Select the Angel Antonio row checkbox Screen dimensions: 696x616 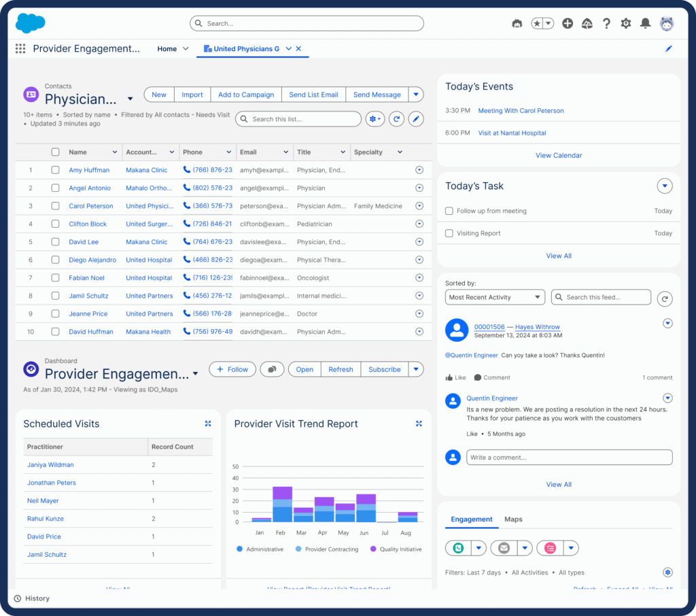55,188
